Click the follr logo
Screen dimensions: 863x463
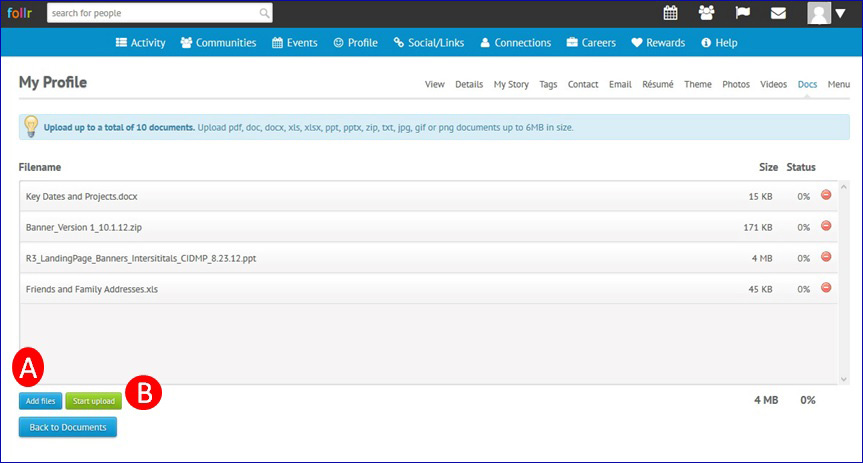19,13
